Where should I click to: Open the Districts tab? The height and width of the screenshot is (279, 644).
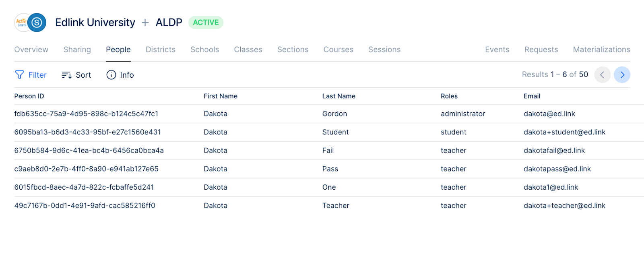[x=161, y=50]
